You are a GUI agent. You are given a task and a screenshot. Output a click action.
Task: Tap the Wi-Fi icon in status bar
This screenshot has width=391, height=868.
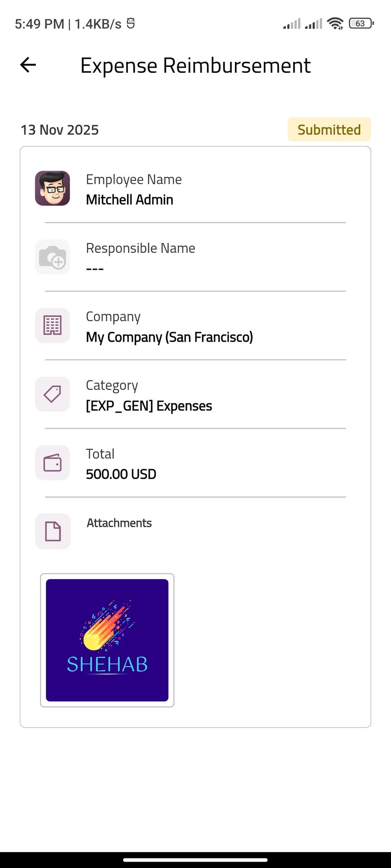(335, 24)
